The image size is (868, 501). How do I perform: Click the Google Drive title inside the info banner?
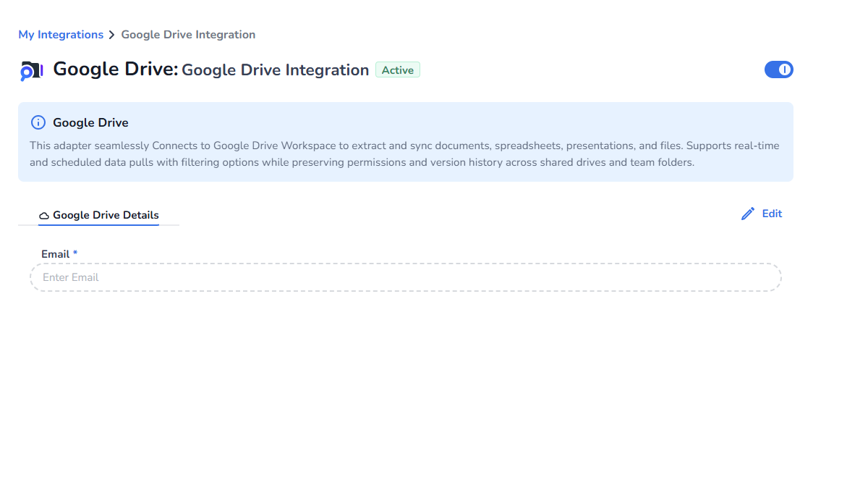click(x=90, y=122)
